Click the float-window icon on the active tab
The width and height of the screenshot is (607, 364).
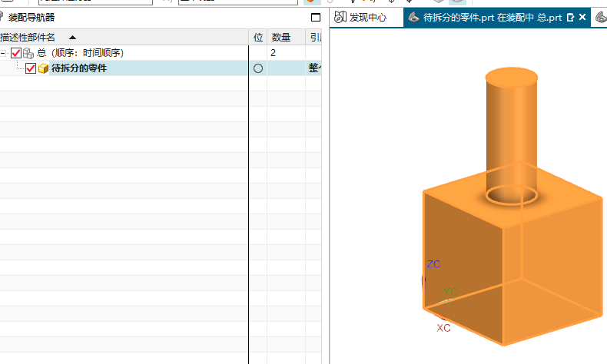point(570,17)
